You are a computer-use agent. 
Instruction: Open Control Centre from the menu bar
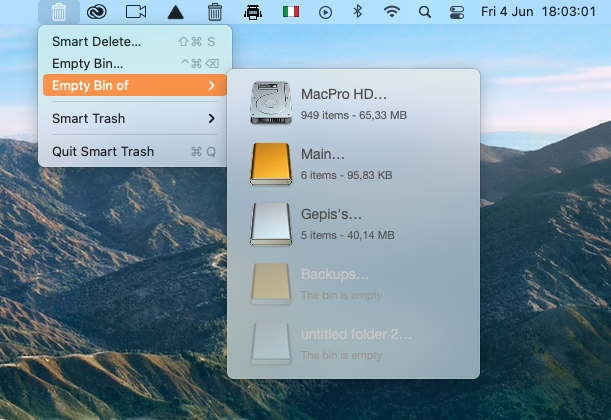pos(457,12)
